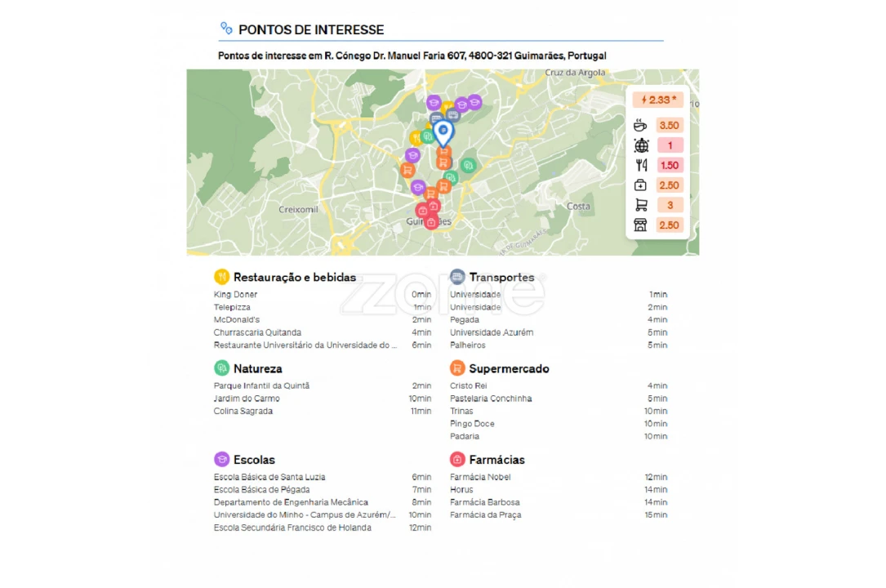Click the green tree icon beside Natureza
886x588 pixels.
pos(221,368)
